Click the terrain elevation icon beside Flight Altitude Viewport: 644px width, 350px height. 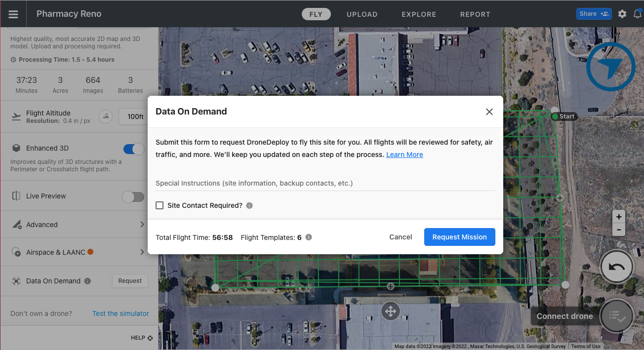(106, 116)
